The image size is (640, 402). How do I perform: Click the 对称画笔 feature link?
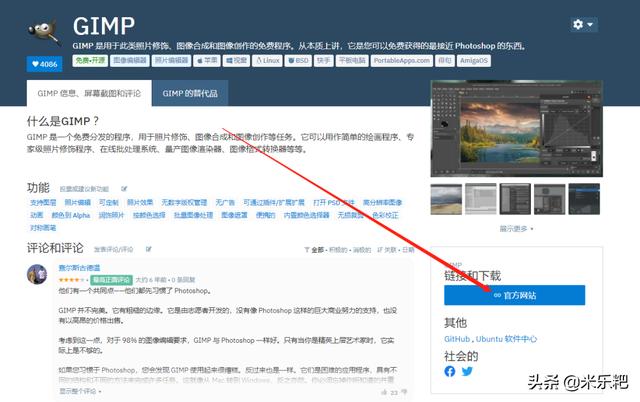[x=43, y=228]
